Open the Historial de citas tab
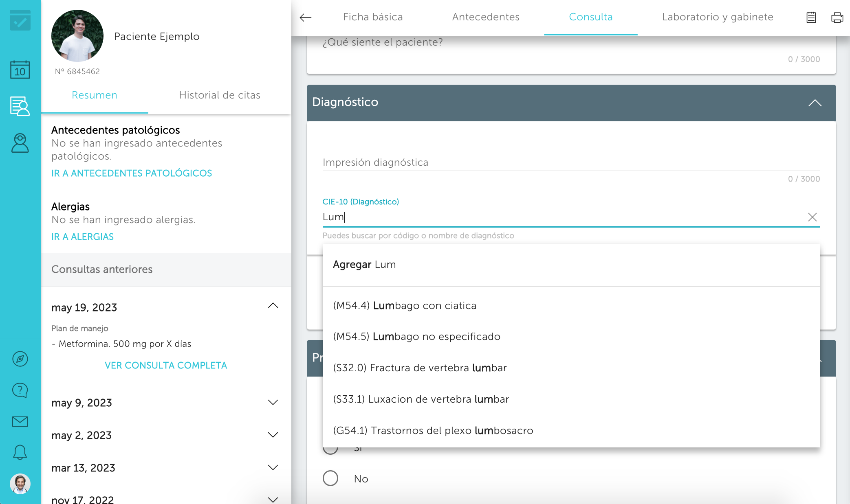Screen dimensions: 850x504 219,95
